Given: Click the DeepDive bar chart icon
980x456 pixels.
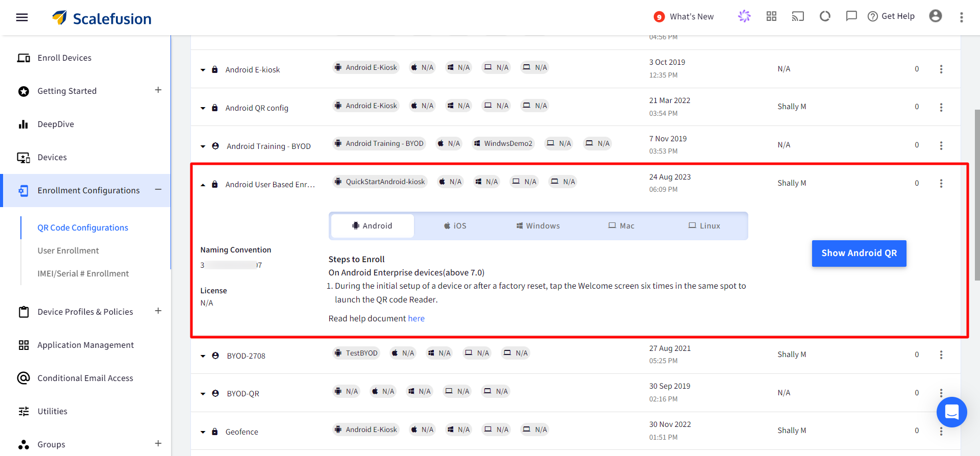Looking at the screenshot, I should tap(23, 124).
